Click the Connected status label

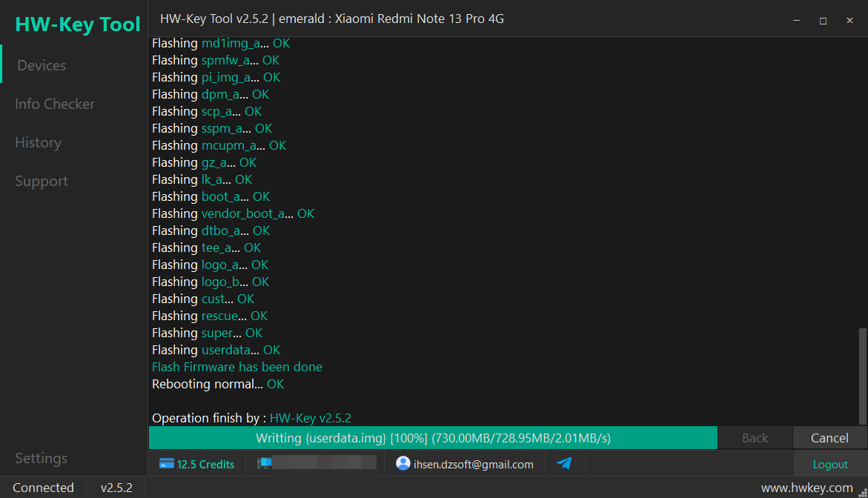pos(43,488)
